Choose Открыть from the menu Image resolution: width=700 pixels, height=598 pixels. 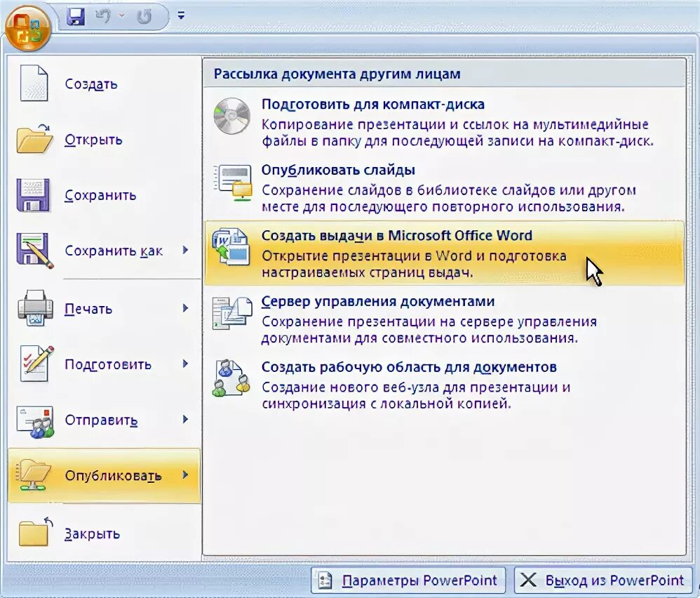click(104, 140)
